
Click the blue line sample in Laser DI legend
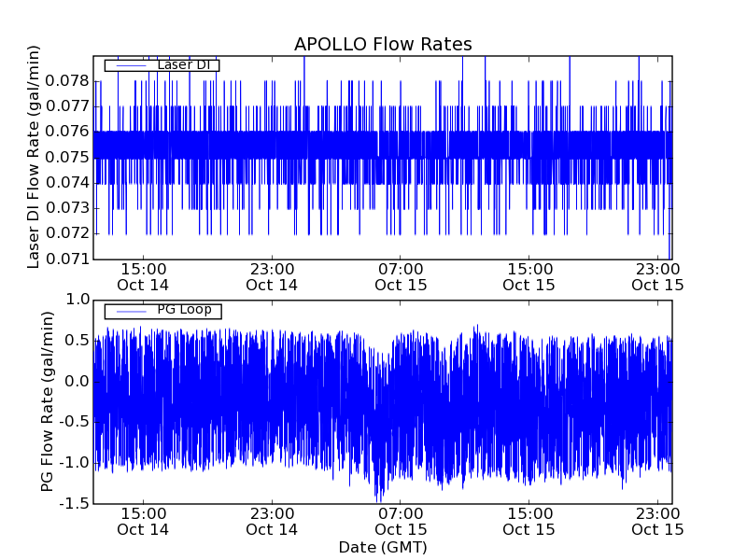click(132, 65)
